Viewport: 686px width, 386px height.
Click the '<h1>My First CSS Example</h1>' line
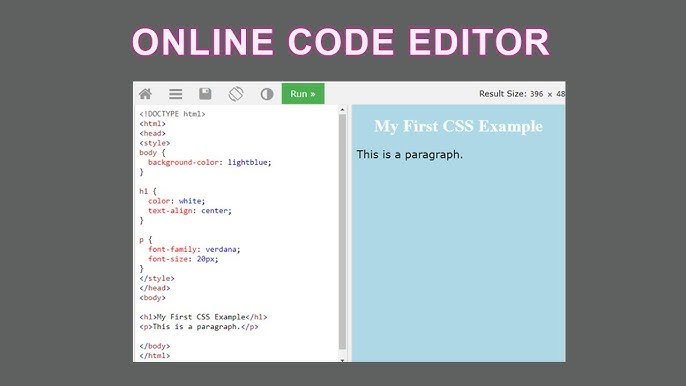tap(203, 317)
